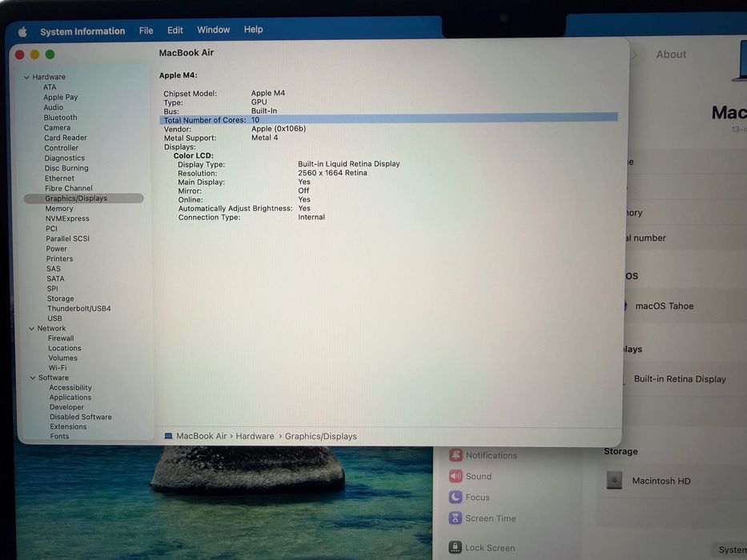Select Camera in the sidebar
This screenshot has height=560, width=747.
(57, 128)
